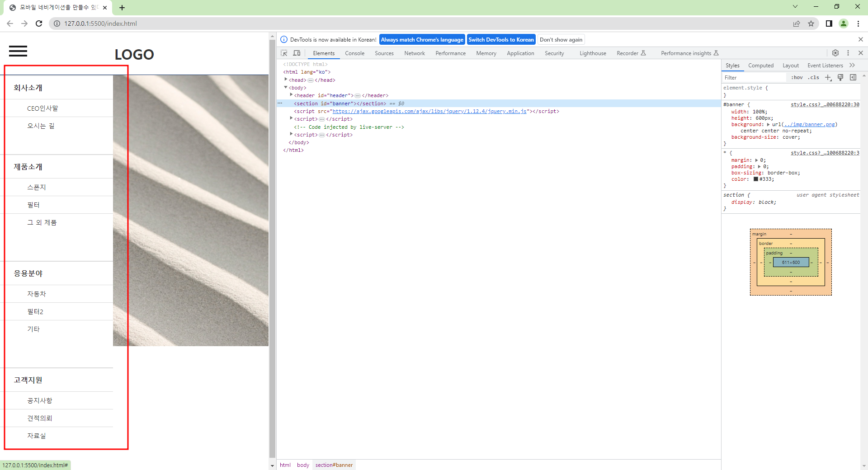Toggle the .cls element classes panel
The height and width of the screenshot is (470, 868).
coord(814,77)
